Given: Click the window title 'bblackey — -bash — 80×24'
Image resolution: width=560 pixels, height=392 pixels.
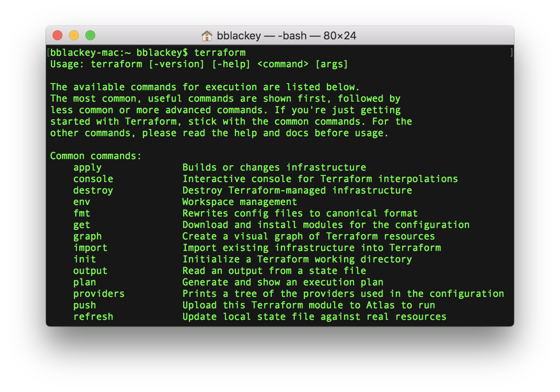Looking at the screenshot, I should point(286,36).
